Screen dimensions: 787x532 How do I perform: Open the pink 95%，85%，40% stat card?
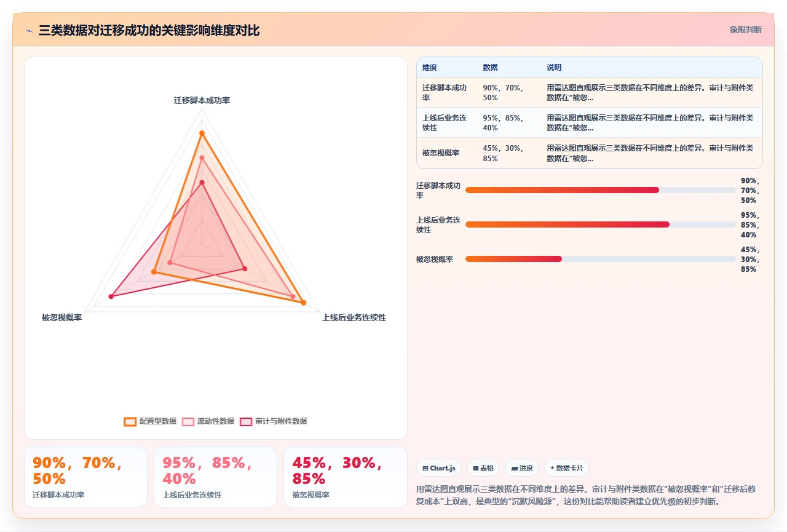coord(215,477)
